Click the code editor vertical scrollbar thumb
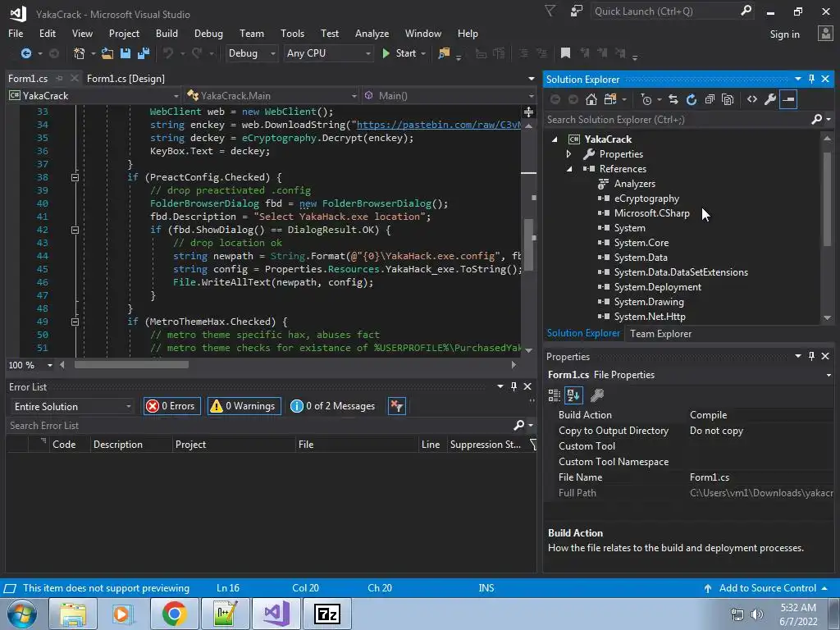Image resolution: width=840 pixels, height=630 pixels. [529, 244]
